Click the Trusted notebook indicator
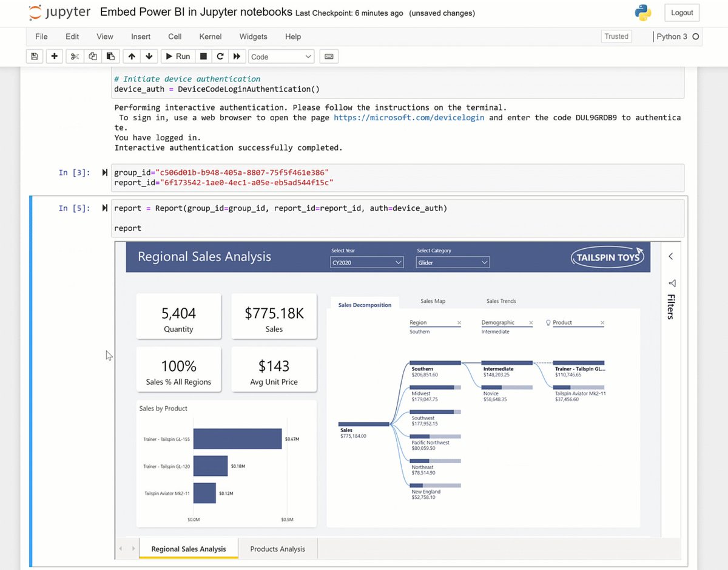 click(x=616, y=36)
